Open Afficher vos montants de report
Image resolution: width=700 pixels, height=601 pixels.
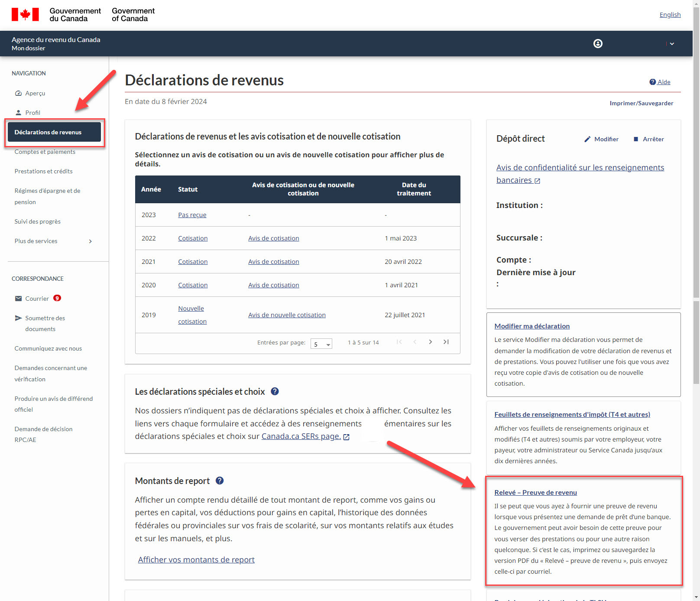196,559
